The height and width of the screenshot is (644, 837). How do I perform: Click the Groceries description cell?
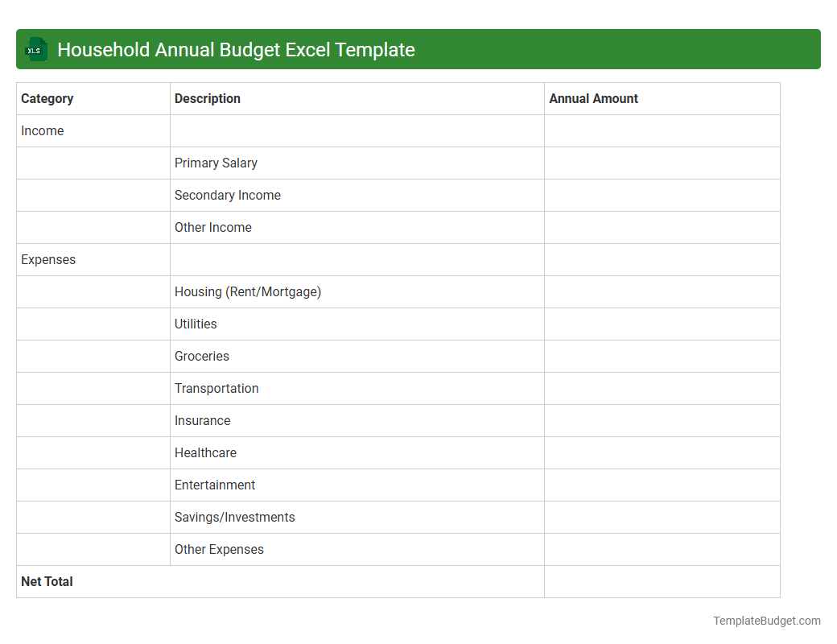pos(201,356)
